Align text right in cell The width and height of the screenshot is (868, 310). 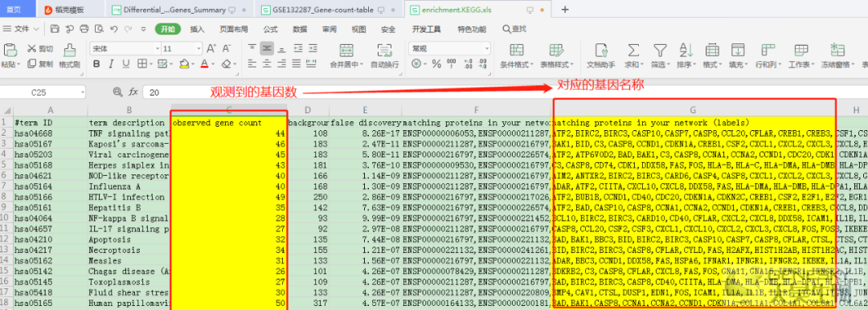coord(282,63)
